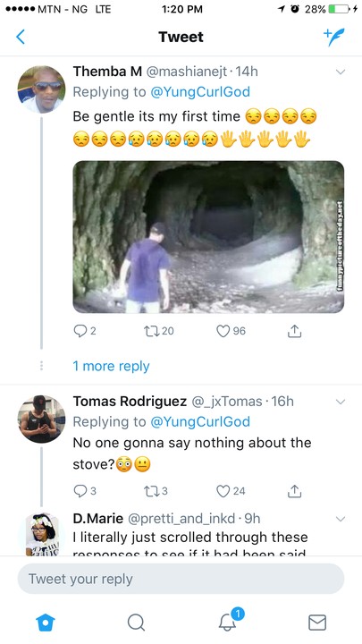Compose a new tweet with feather icon
Screen dimensions: 362x644
coord(334,37)
